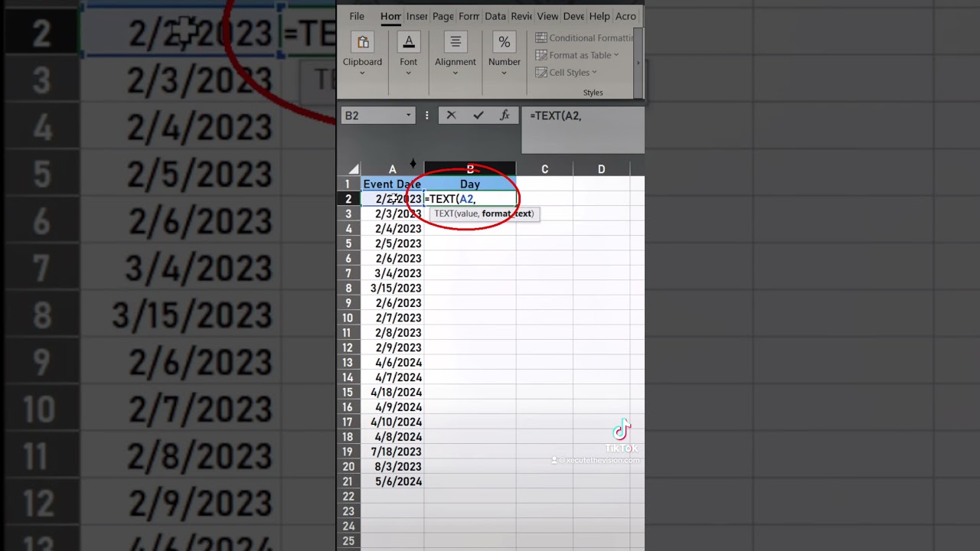980x551 pixels.
Task: Expand the Alignment group dropdown
Action: click(x=456, y=72)
